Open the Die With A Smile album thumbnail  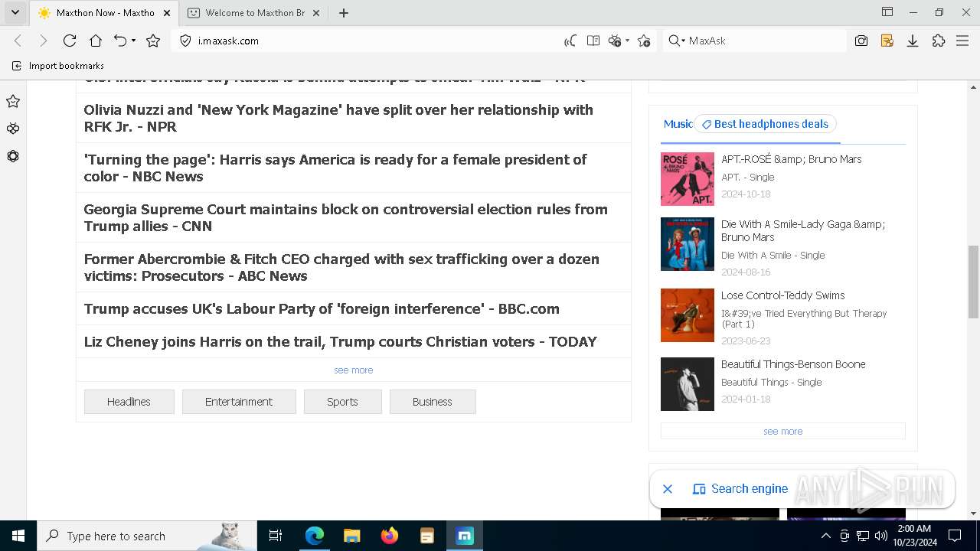(x=688, y=244)
